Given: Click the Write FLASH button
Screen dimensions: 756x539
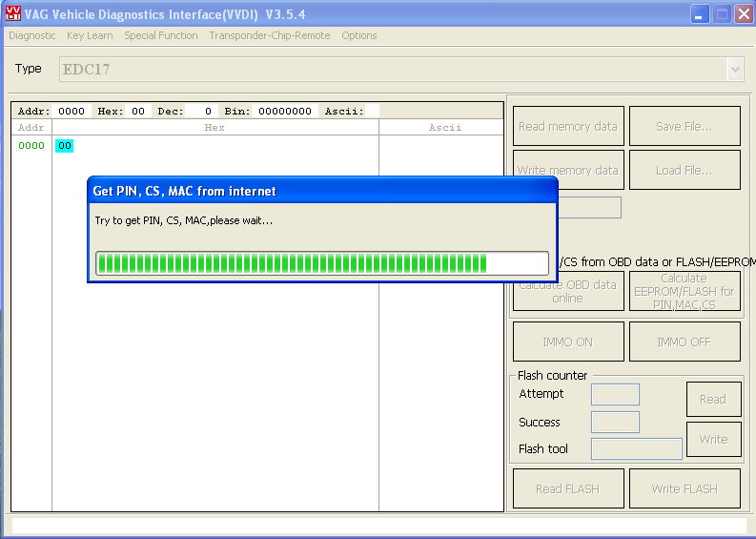Looking at the screenshot, I should tap(684, 488).
